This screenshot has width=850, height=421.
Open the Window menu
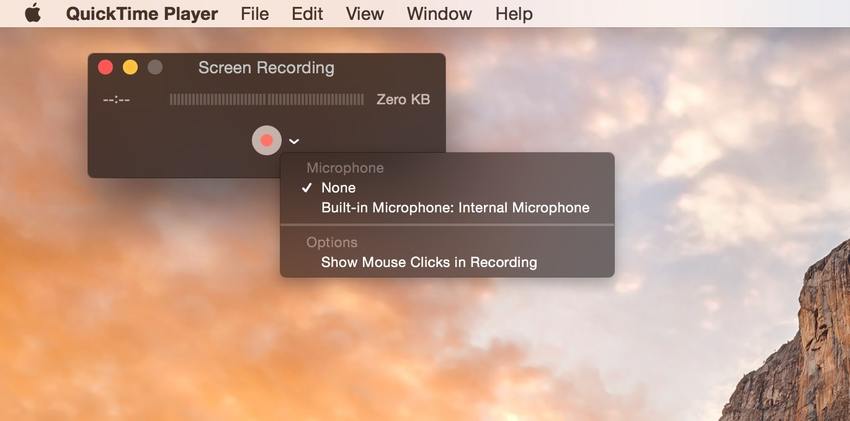[x=439, y=14]
